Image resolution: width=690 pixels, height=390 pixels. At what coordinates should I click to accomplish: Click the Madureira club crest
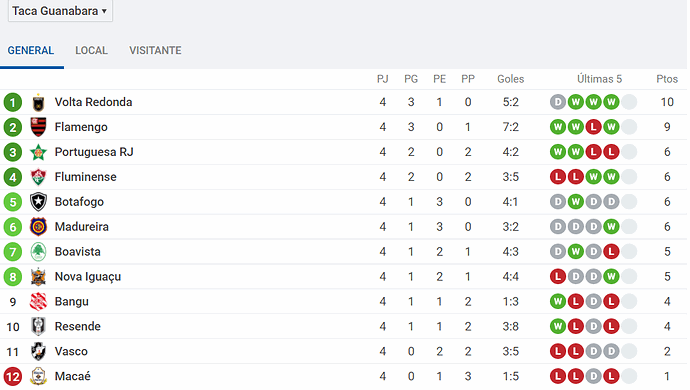(38, 227)
